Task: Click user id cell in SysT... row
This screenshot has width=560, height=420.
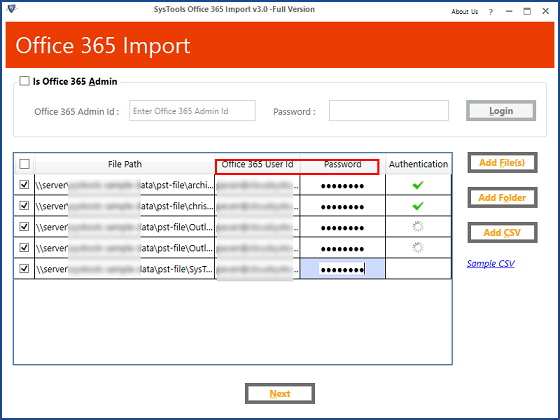Action: [257, 269]
